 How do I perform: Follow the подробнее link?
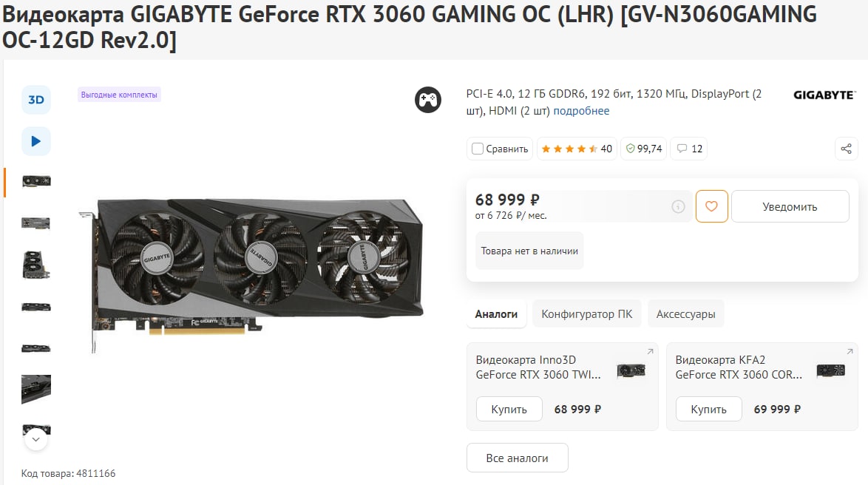pyautogui.click(x=581, y=111)
